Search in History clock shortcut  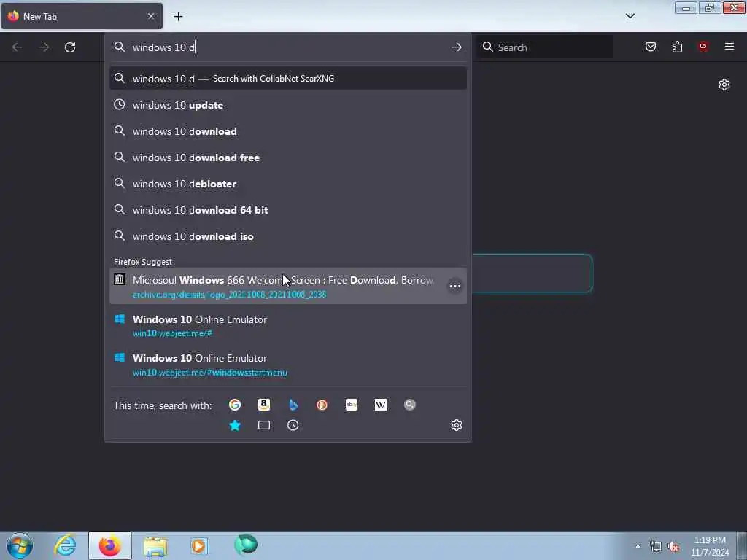pyautogui.click(x=293, y=425)
